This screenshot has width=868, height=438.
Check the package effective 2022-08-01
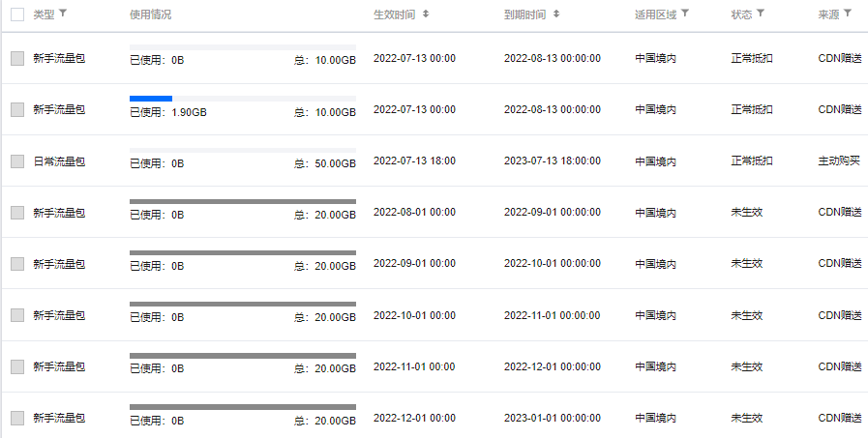pos(17,213)
